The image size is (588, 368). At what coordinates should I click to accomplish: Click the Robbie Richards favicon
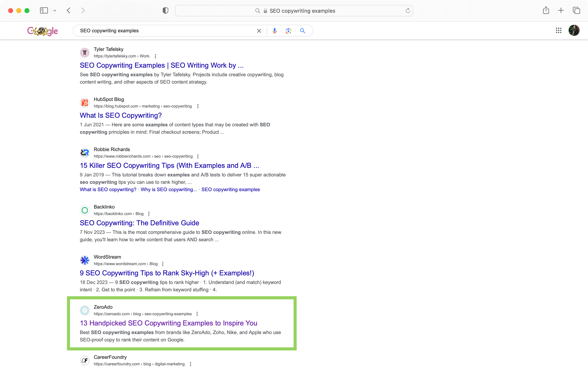pos(85,153)
